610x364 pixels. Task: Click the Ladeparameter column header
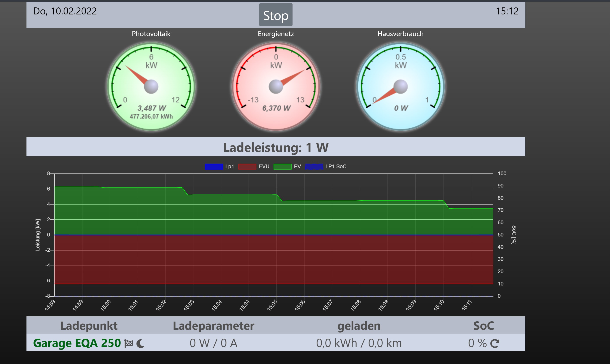213,326
